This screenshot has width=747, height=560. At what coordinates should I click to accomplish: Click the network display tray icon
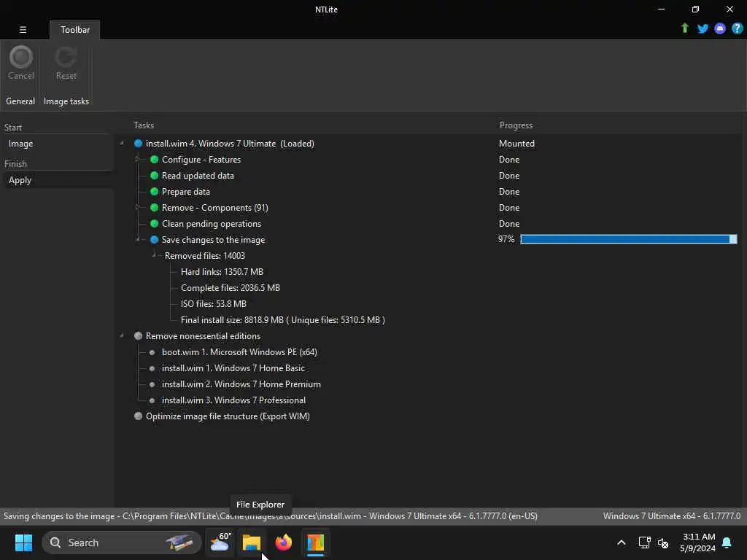tap(644, 542)
